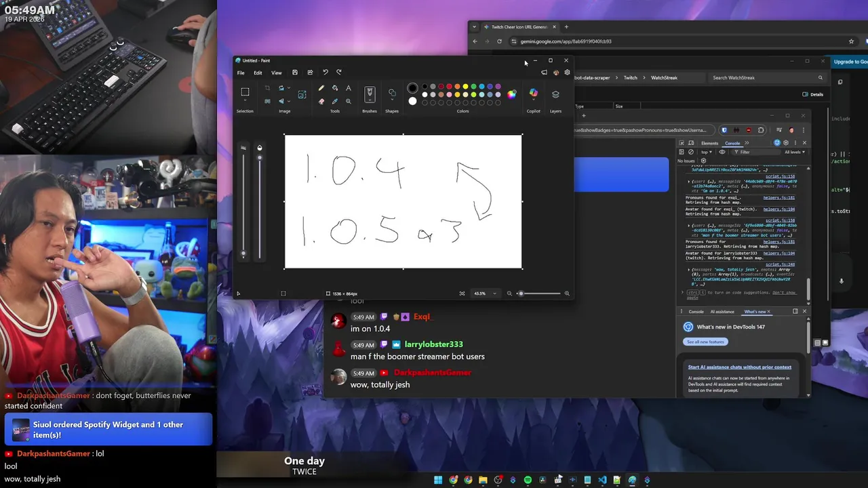Select the Eraser tool in Paint
Image resolution: width=868 pixels, height=488 pixels.
[321, 101]
